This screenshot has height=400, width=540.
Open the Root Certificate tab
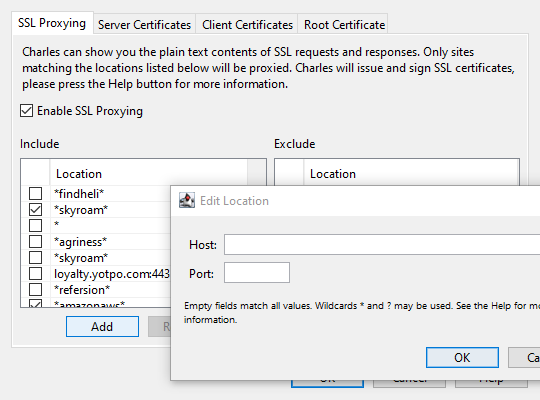point(344,24)
